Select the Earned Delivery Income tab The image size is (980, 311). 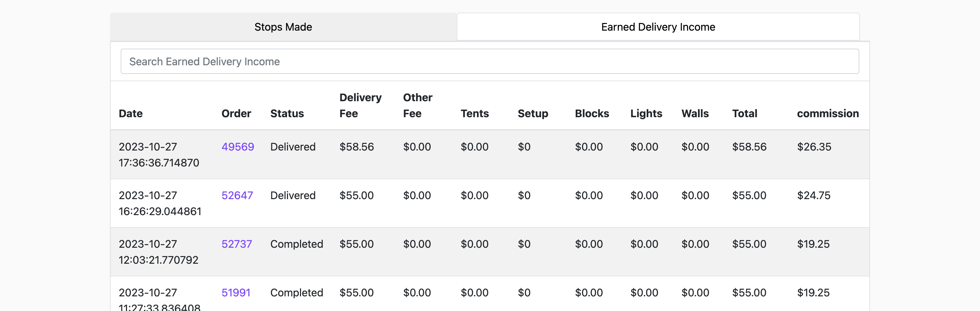pyautogui.click(x=658, y=27)
